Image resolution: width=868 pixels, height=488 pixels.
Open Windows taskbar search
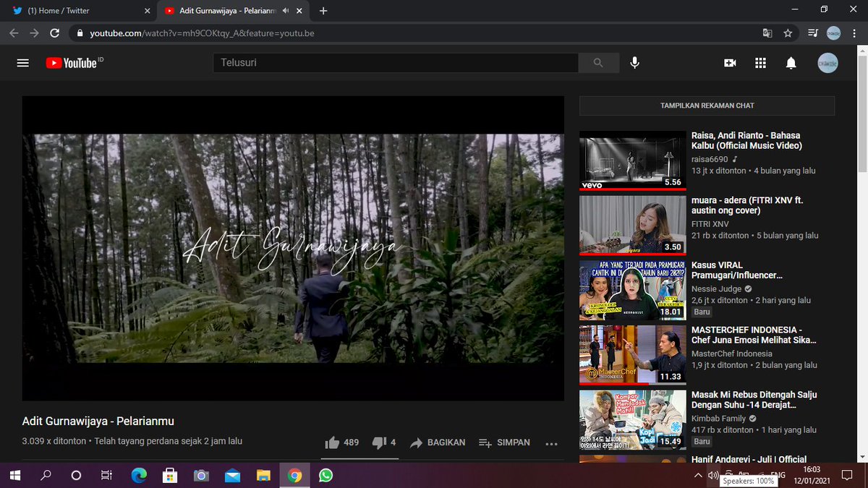click(46, 476)
